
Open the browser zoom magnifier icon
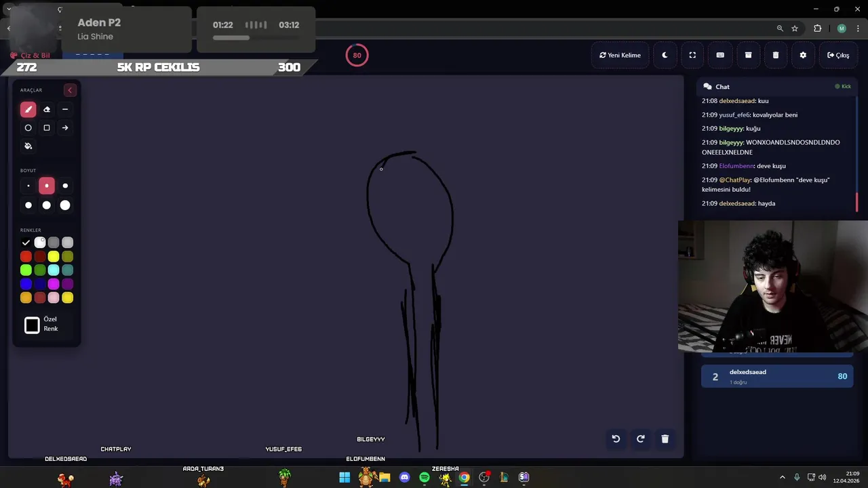780,28
